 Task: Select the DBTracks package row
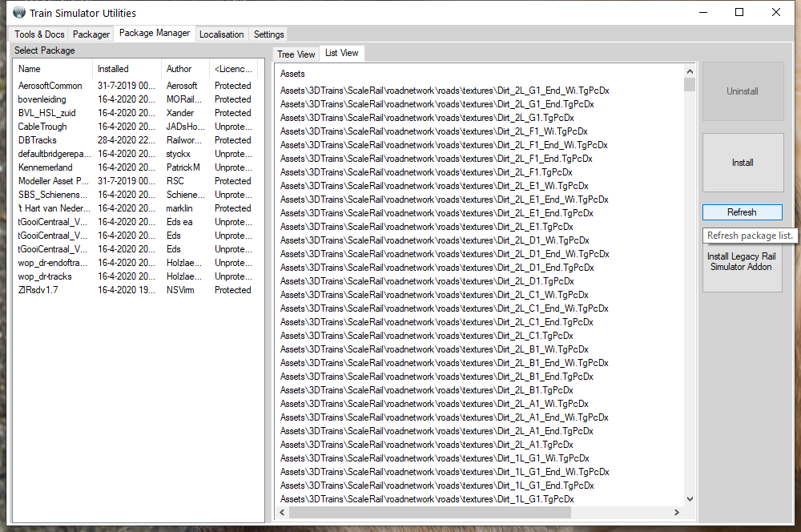[38, 140]
